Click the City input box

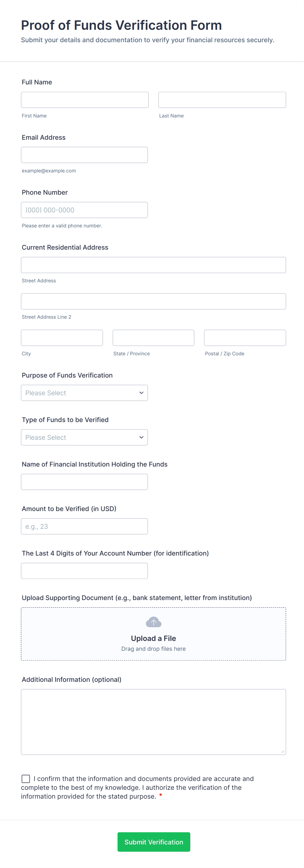coord(62,338)
